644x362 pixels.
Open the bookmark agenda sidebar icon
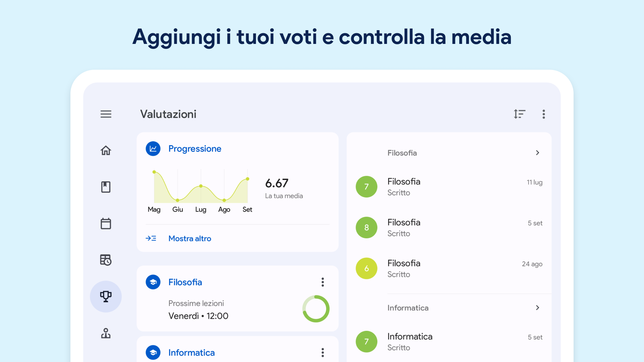click(106, 187)
